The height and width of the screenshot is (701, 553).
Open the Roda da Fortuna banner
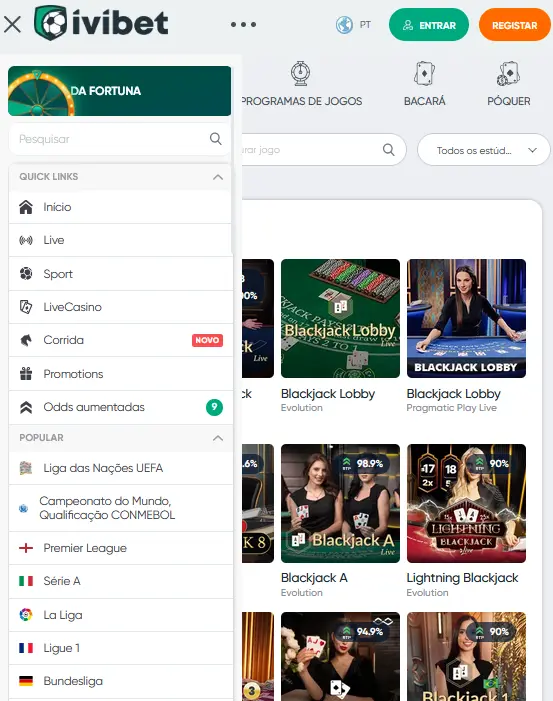click(120, 91)
